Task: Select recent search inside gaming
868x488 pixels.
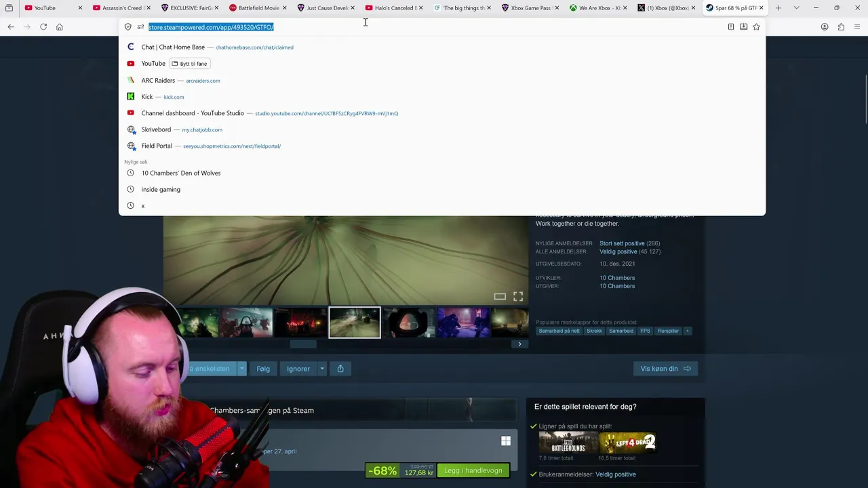Action: pos(442,189)
